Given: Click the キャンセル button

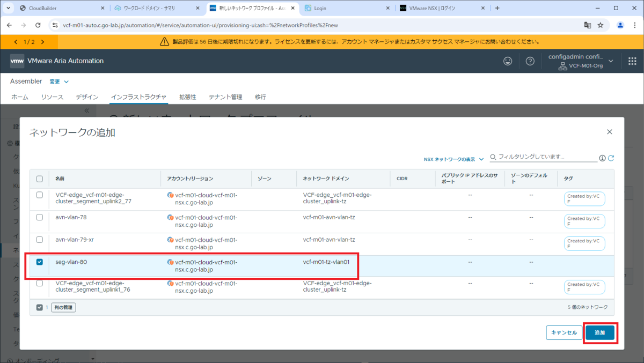Looking at the screenshot, I should pyautogui.click(x=564, y=332).
